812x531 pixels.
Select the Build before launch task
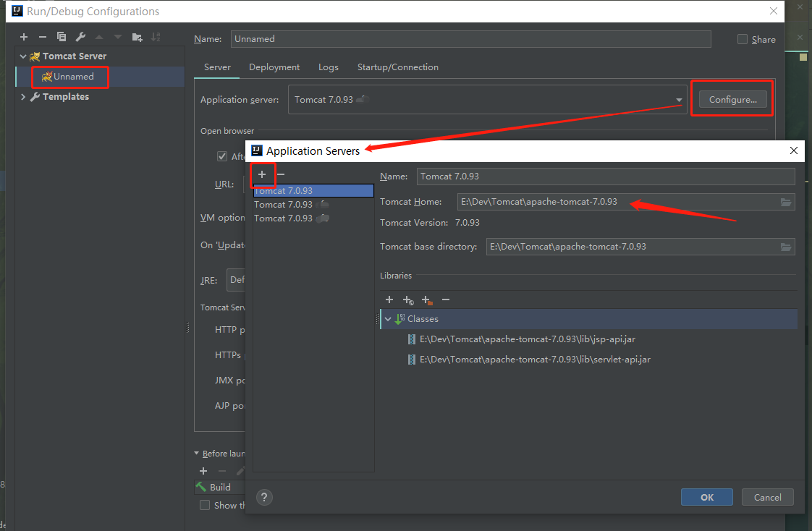coord(219,487)
